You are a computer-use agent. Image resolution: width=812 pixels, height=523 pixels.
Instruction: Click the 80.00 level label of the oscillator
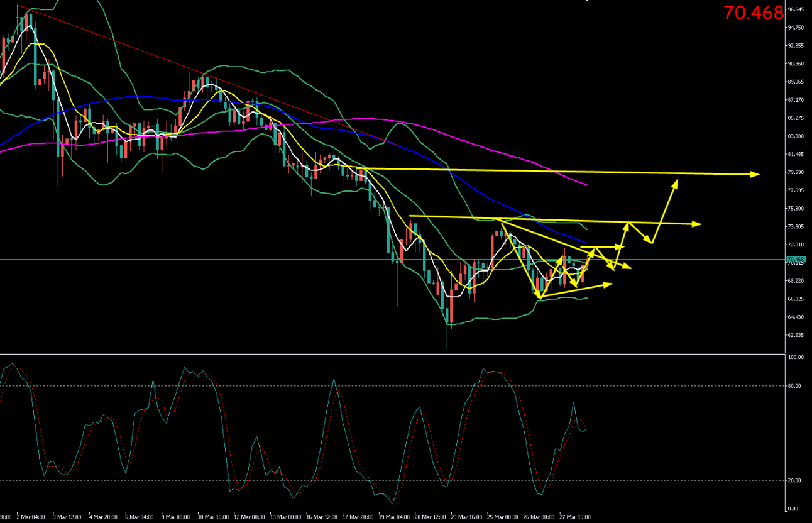coord(794,386)
